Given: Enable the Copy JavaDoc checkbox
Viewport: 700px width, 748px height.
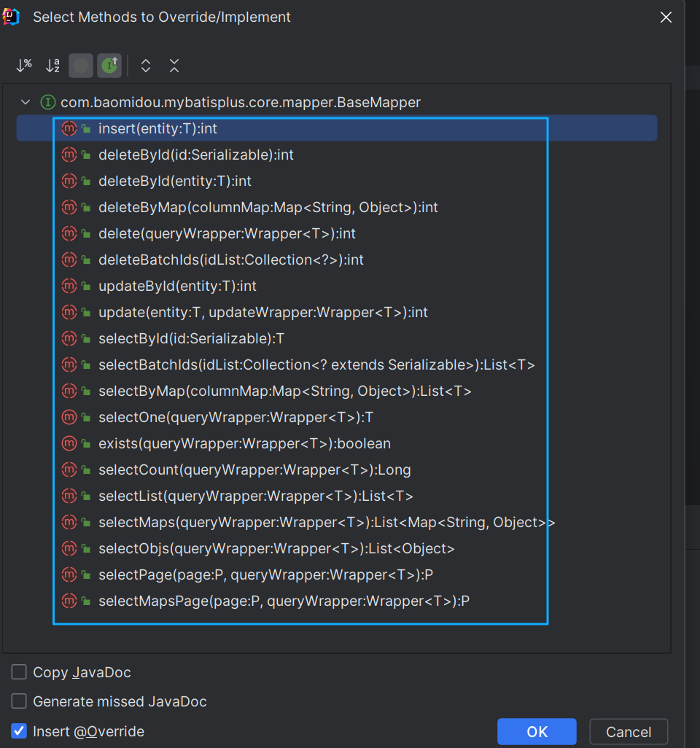Looking at the screenshot, I should (19, 671).
